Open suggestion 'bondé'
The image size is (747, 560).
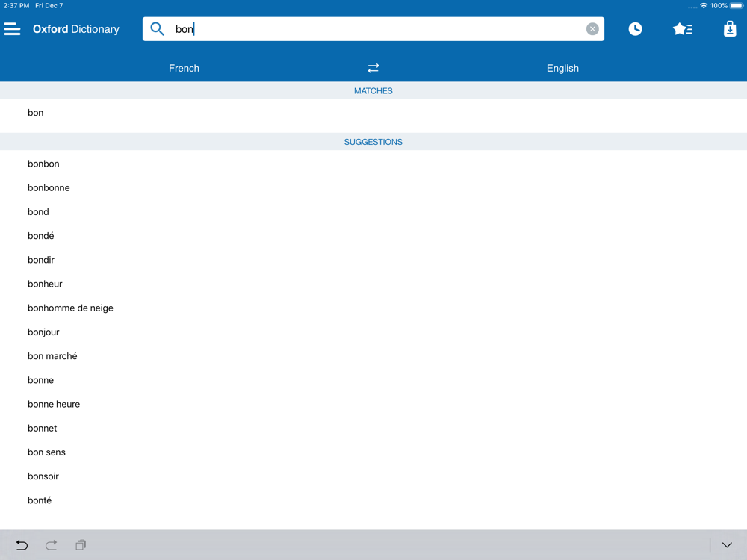(373, 236)
